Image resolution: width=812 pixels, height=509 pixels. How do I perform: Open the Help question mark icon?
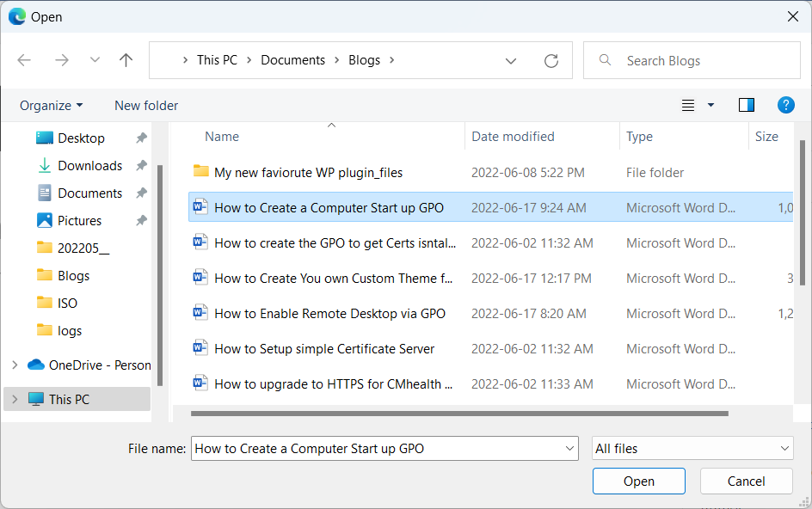pos(785,105)
